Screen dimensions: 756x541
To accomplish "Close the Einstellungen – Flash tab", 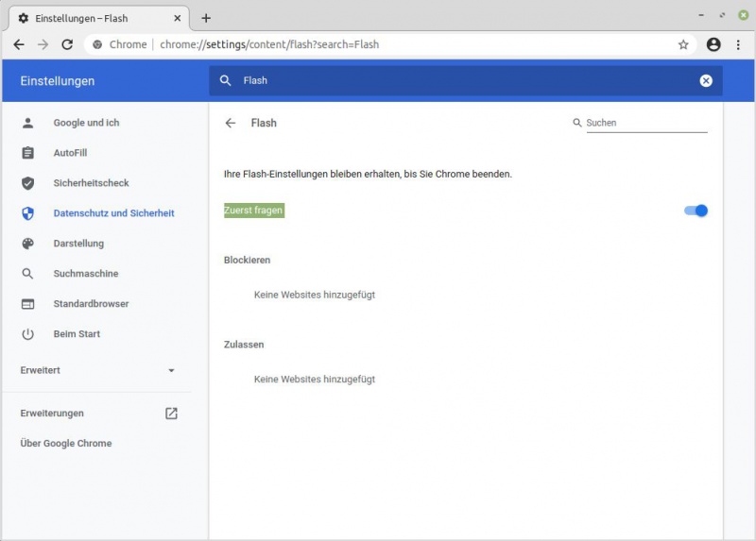I will coord(178,18).
